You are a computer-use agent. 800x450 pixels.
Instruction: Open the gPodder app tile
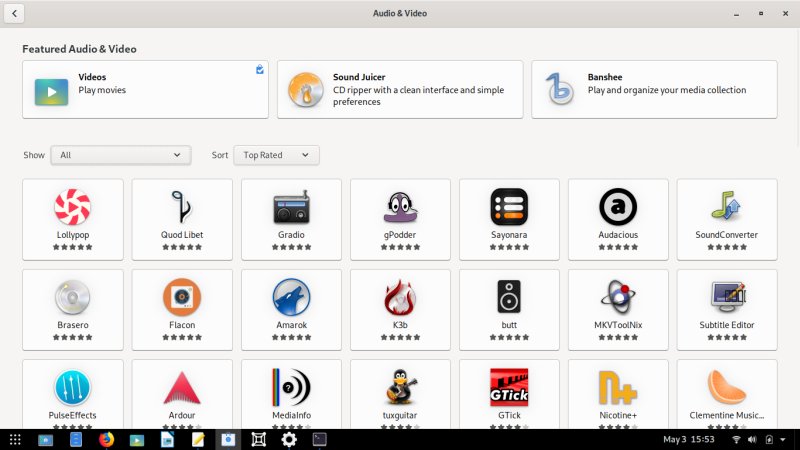pyautogui.click(x=401, y=219)
